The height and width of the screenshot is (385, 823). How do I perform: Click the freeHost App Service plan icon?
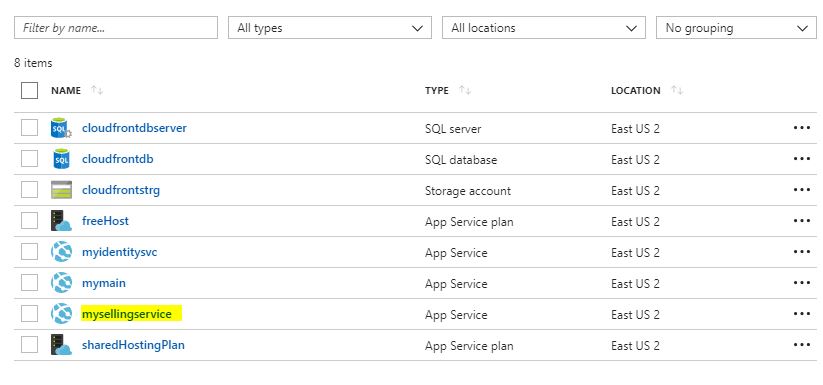(x=61, y=221)
